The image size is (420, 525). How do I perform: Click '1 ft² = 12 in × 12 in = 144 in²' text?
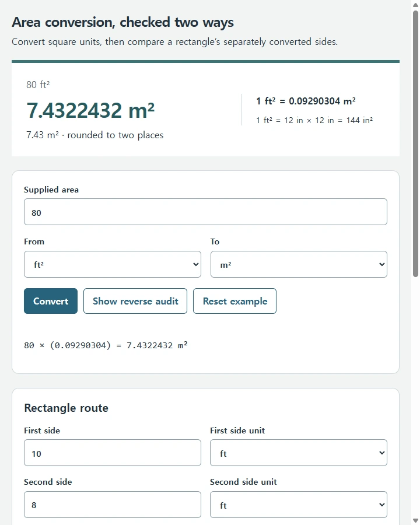click(314, 120)
